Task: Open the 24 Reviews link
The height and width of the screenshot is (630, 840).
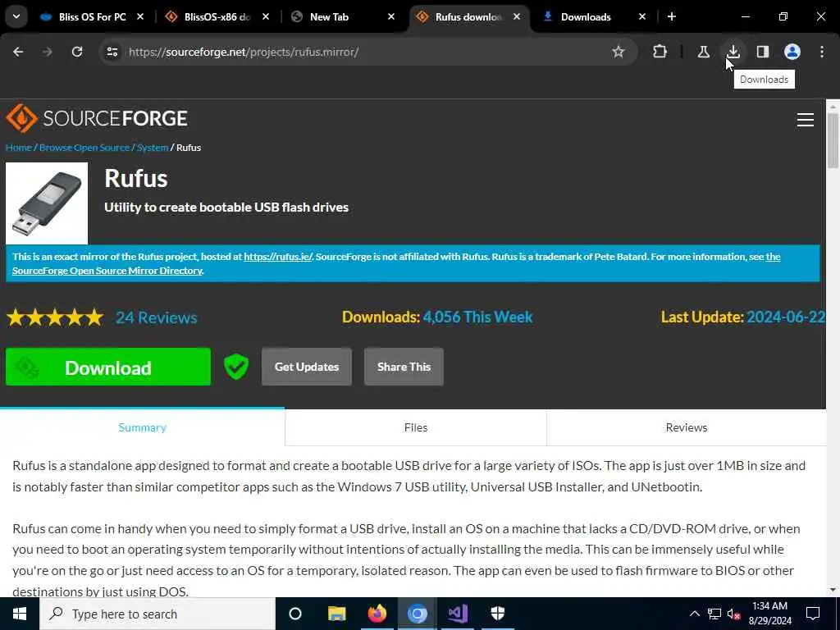Action: pos(157,317)
